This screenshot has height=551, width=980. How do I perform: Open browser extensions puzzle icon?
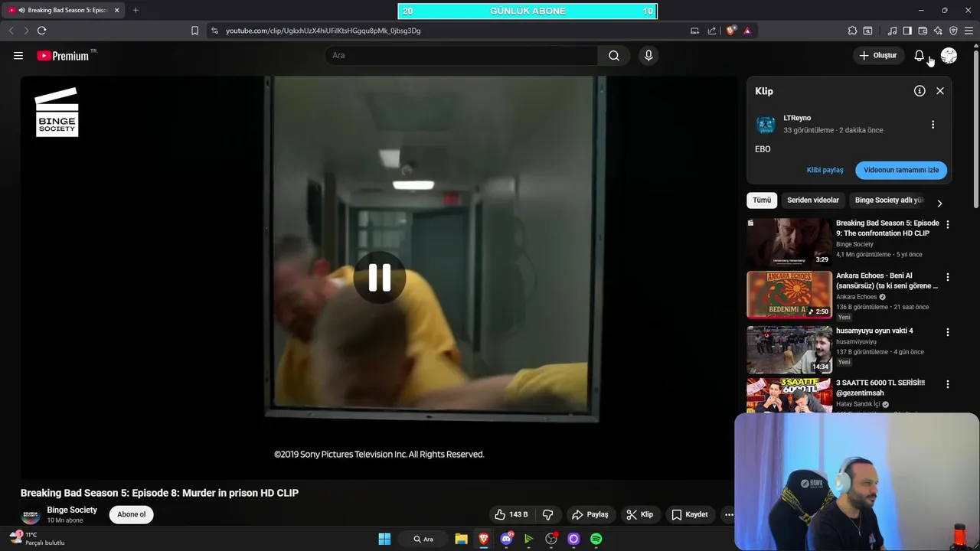(852, 31)
